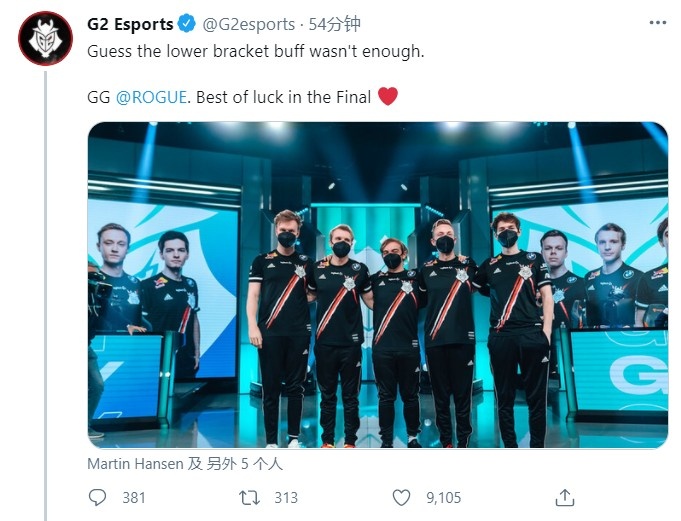The image size is (681, 521).
Task: Click the red heart emoji in tweet
Action: click(x=388, y=96)
